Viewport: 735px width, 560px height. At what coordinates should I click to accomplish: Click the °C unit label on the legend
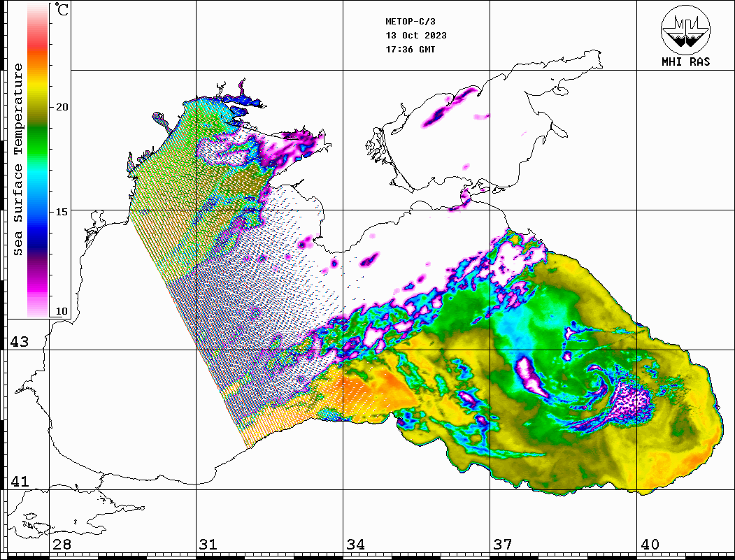coord(62,9)
